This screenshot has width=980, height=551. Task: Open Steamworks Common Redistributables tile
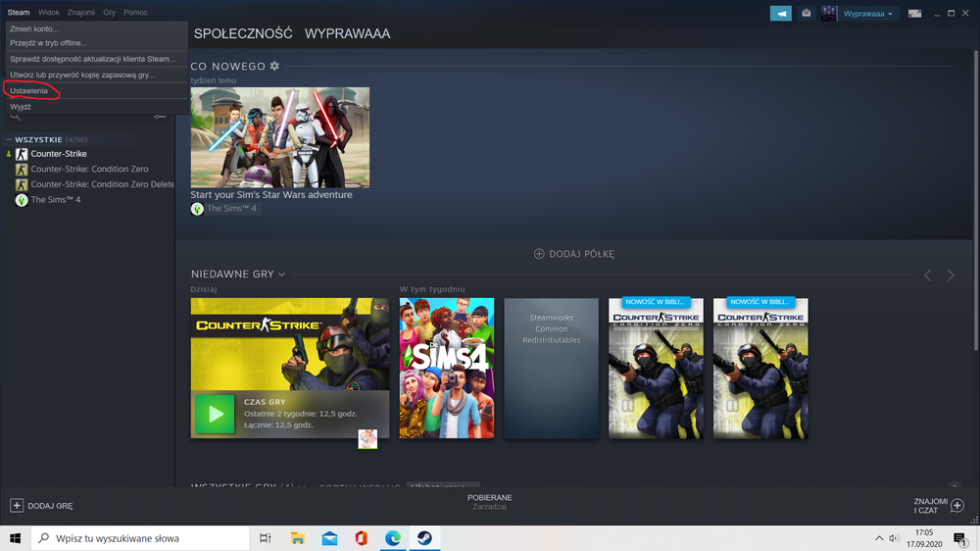pyautogui.click(x=551, y=368)
